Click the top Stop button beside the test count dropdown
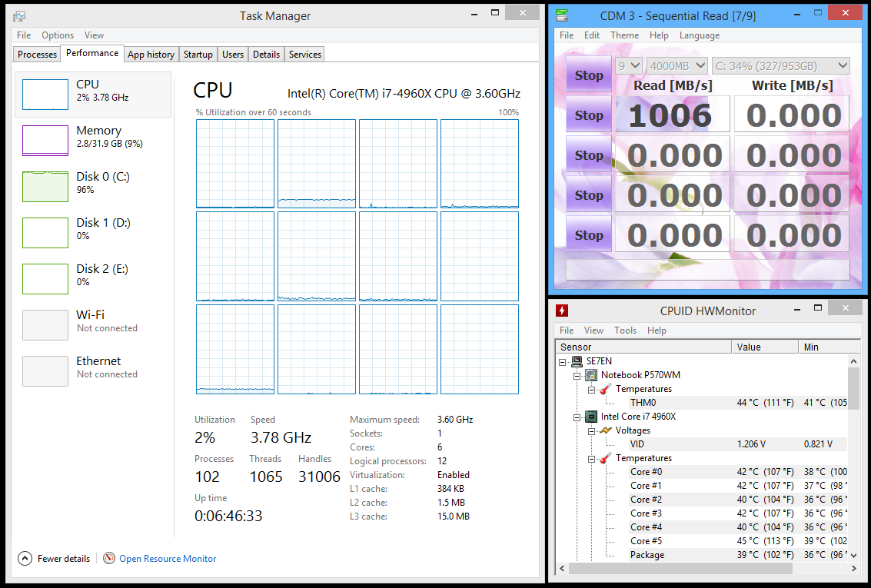This screenshot has width=871, height=588. coord(589,75)
